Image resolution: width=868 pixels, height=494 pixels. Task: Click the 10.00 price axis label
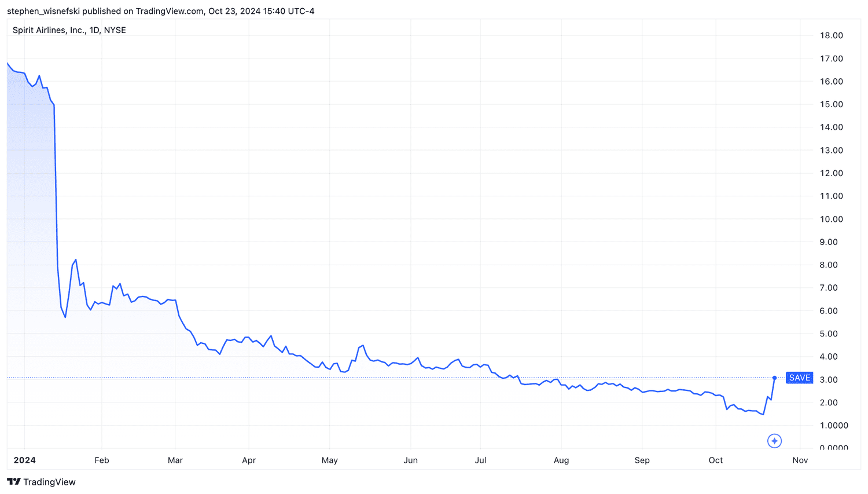831,219
